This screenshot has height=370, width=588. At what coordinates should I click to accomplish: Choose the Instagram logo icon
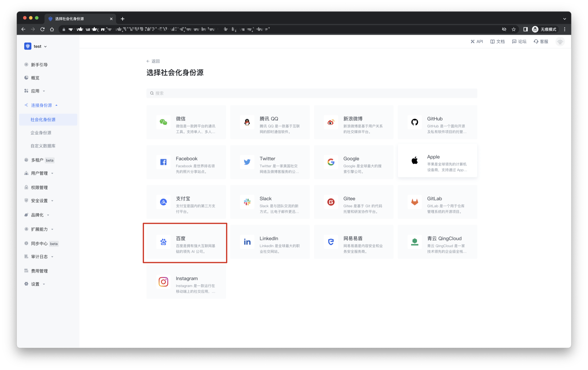pyautogui.click(x=163, y=282)
